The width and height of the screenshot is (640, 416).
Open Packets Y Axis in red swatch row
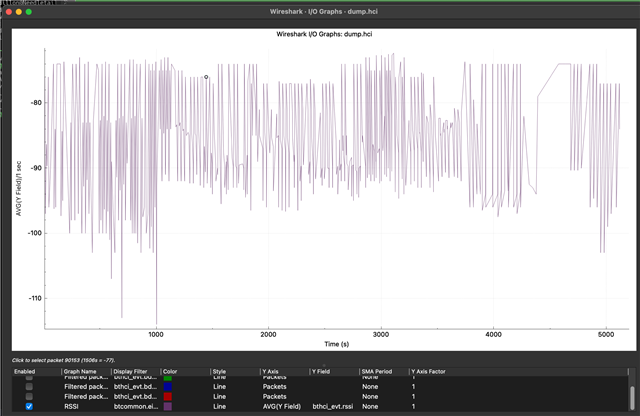coord(274,396)
